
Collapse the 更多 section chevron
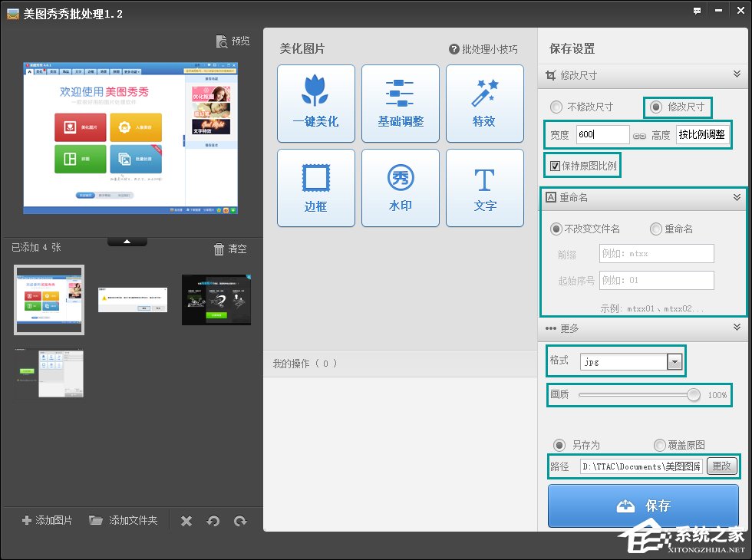738,328
